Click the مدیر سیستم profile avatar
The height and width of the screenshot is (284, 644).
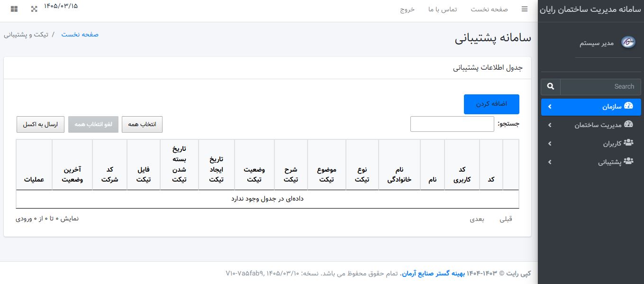(x=628, y=42)
